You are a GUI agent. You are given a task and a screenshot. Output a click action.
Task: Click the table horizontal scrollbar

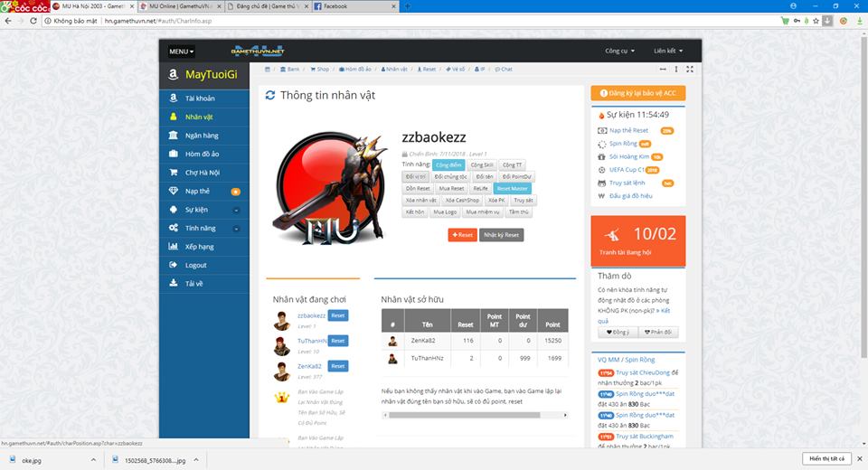pyautogui.click(x=464, y=415)
